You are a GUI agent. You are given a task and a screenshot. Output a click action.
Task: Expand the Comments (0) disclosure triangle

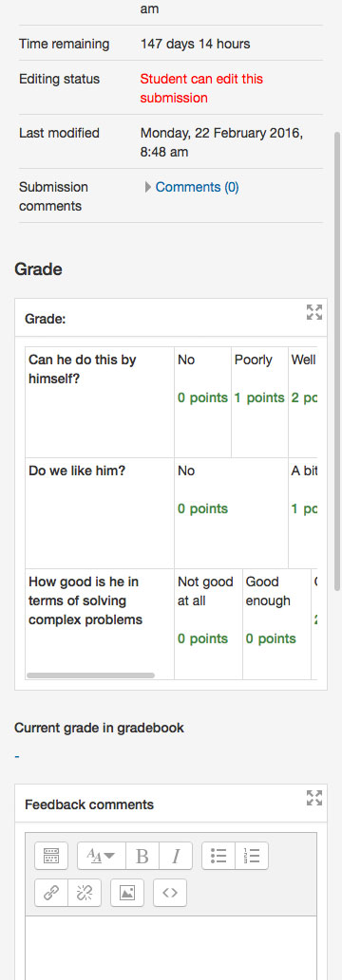pyautogui.click(x=148, y=187)
